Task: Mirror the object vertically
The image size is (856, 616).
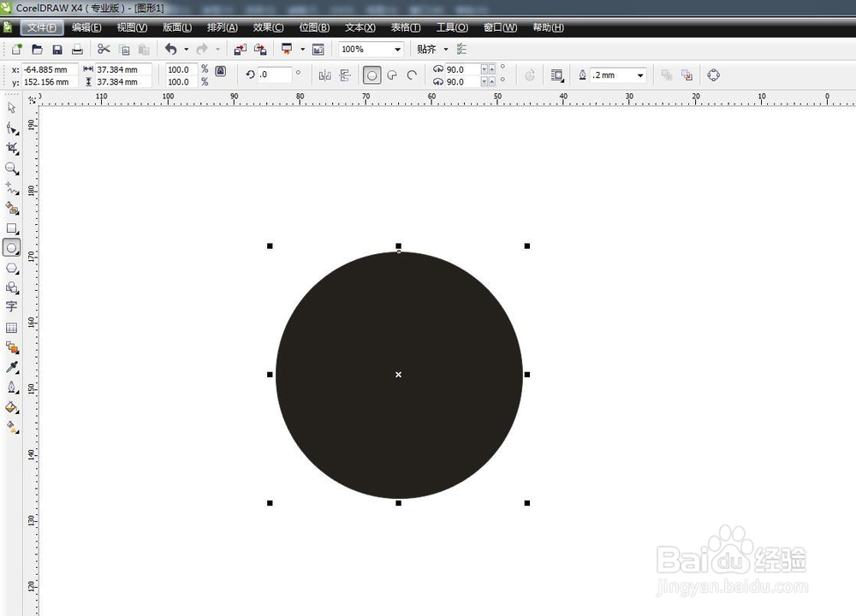Action: [344, 75]
